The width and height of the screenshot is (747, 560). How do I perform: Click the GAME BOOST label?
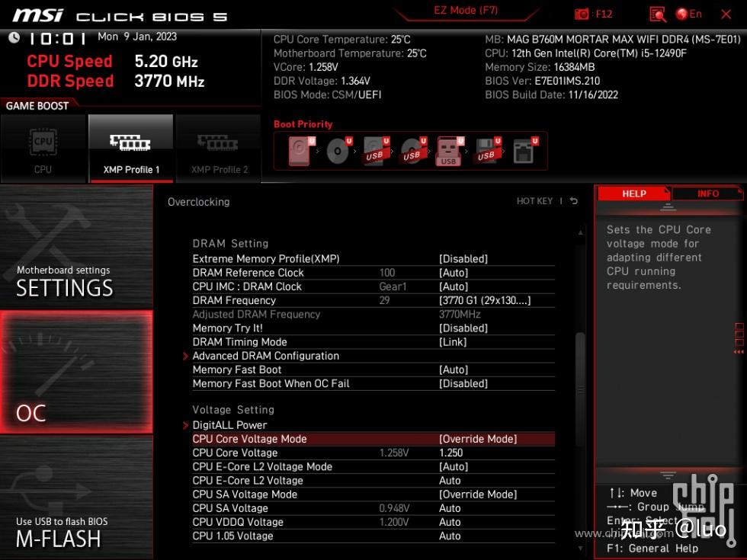pos(37,106)
